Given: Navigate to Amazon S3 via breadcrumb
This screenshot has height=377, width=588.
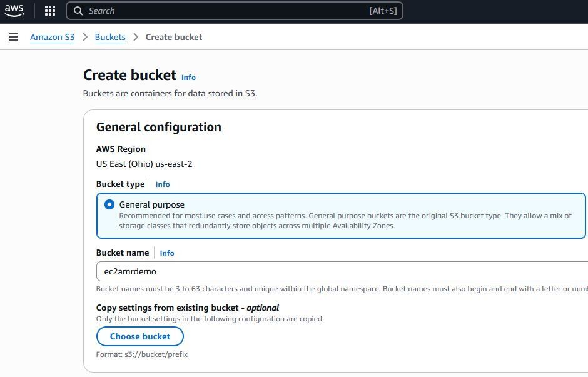Looking at the screenshot, I should (x=53, y=37).
